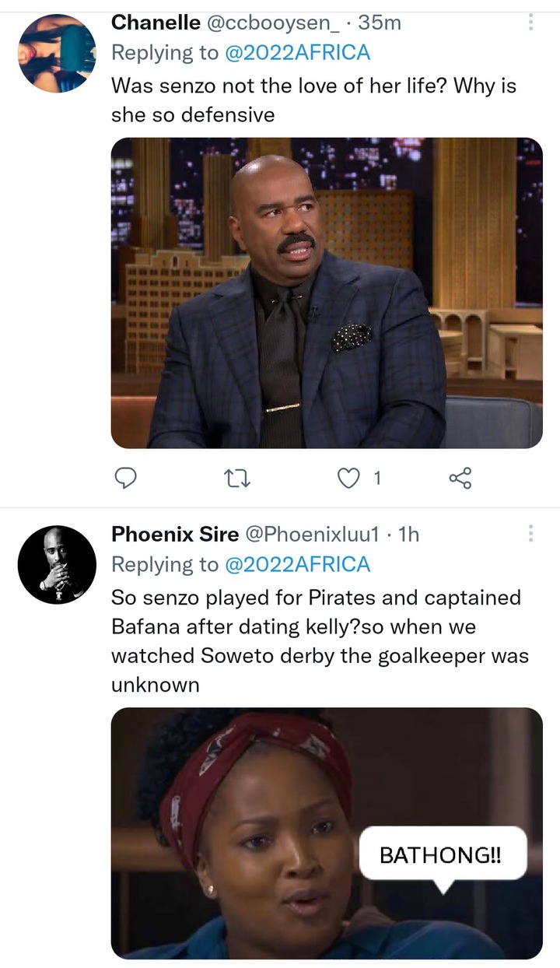Open the @Phoenixluu1 handle
Viewport: 560px width, 968px height.
click(x=312, y=534)
